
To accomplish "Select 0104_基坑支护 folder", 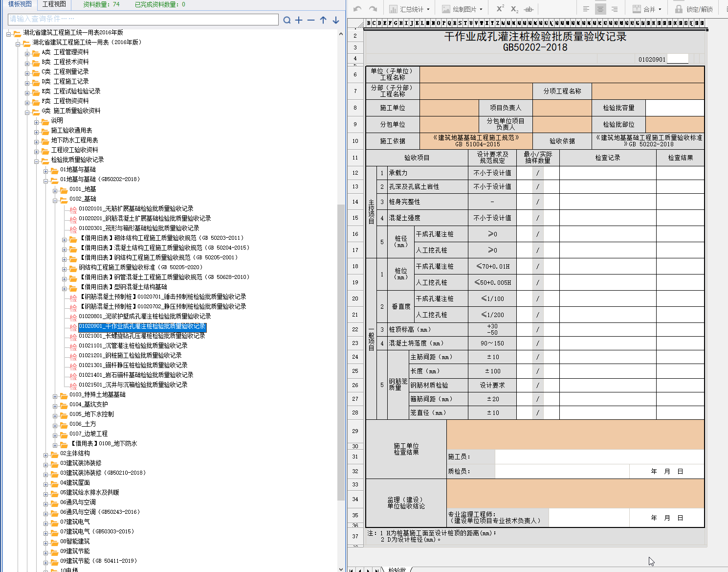I will click(x=88, y=404).
